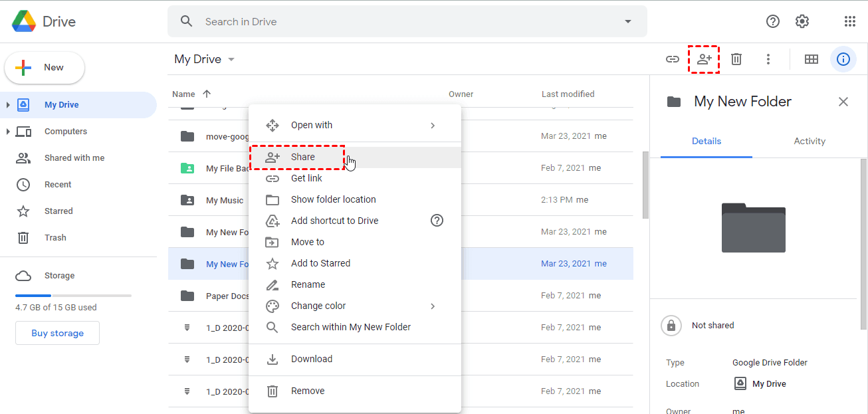Select the My File Backup folder icon
Viewport: 868px width, 414px height.
pos(187,168)
